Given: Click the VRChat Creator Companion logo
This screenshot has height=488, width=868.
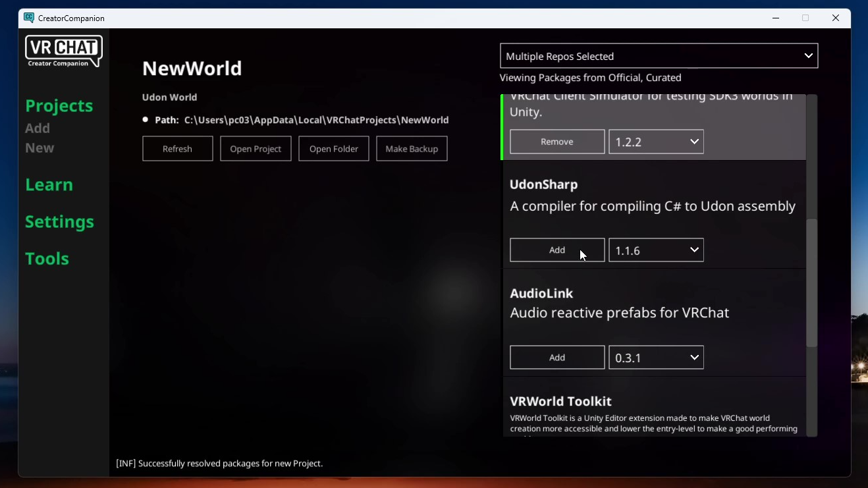Looking at the screenshot, I should tap(64, 51).
